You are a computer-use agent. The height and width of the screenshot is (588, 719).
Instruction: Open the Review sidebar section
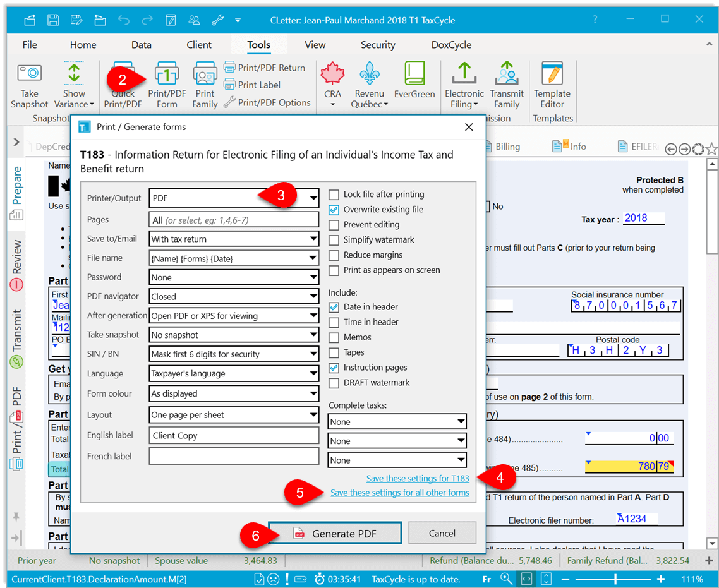(16, 265)
